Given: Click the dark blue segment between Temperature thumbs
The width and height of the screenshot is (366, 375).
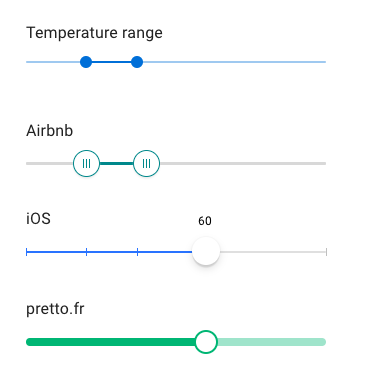Looking at the screenshot, I should tap(111, 62).
